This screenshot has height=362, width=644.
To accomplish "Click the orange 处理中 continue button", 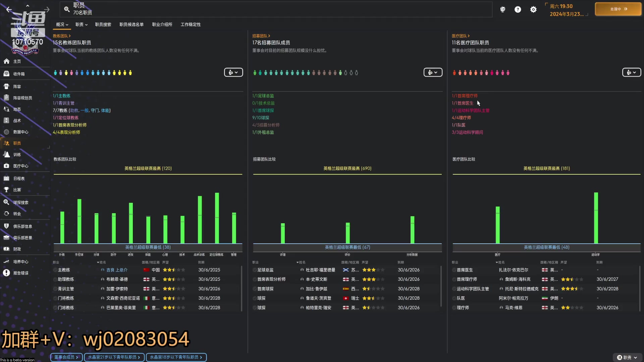I will coord(618,9).
